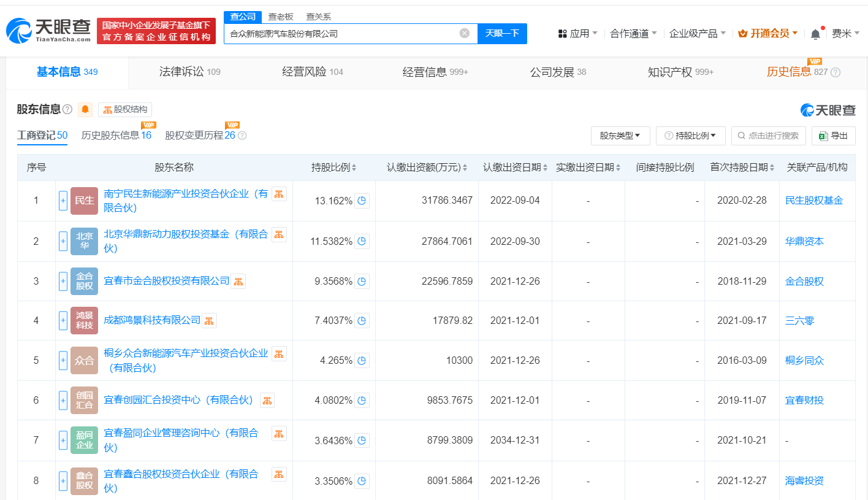Open the 合作通道 dropdown menu
Image resolution: width=868 pixels, height=500 pixels.
[x=634, y=34]
